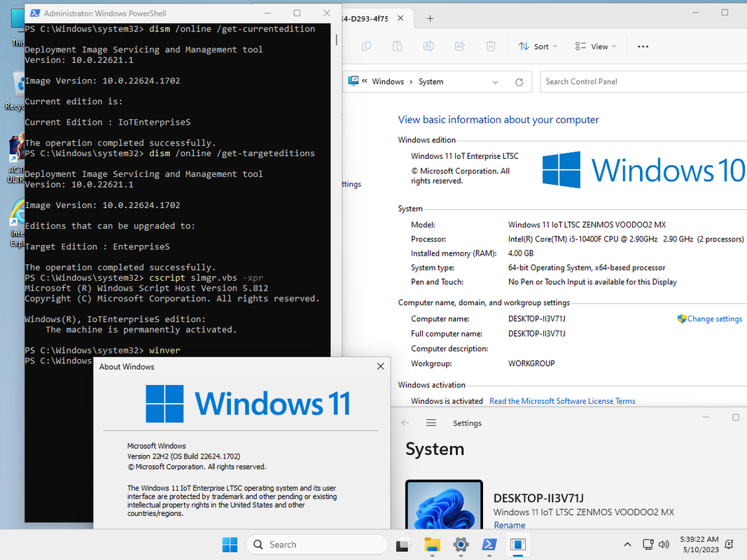Click Target Edition : EnterpriseS line
This screenshot has height=560, width=747.
coord(97,246)
